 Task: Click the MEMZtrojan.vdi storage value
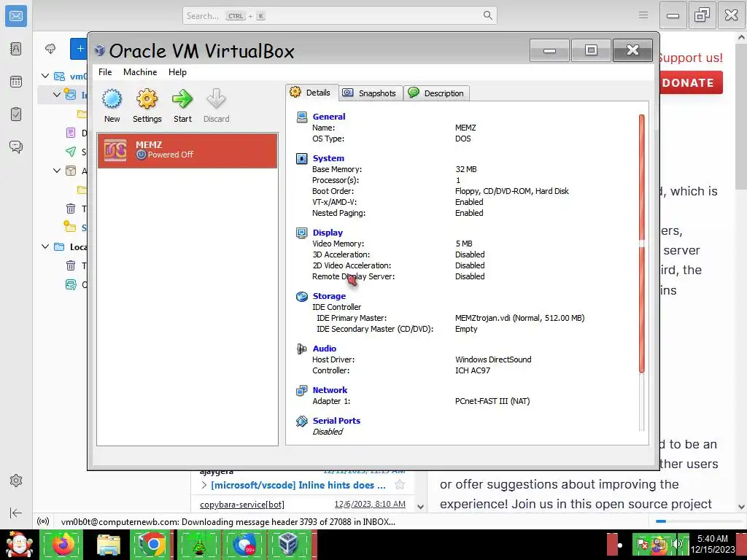point(519,318)
